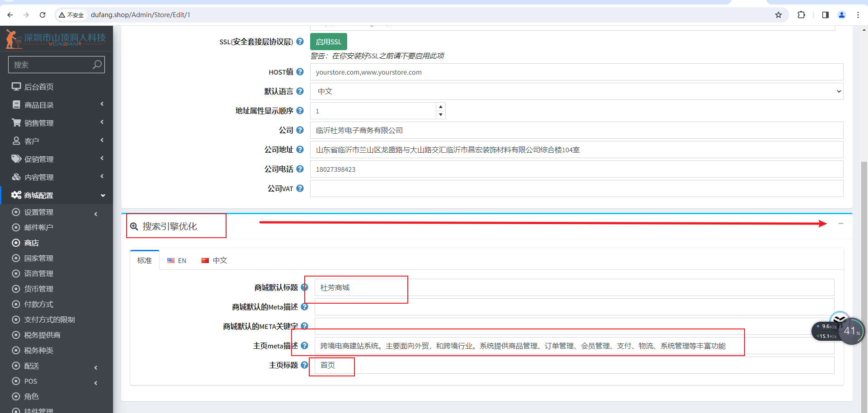Enable the 启用SSL toggle button
The image size is (868, 413).
(x=328, y=42)
